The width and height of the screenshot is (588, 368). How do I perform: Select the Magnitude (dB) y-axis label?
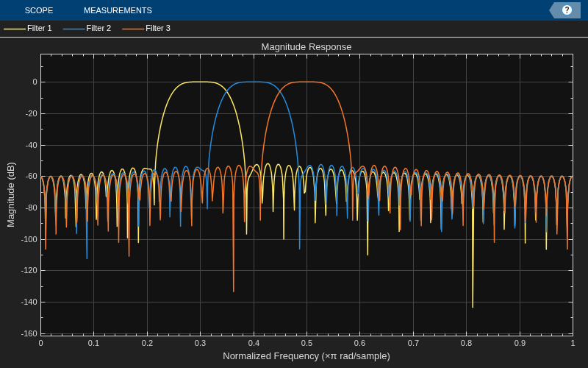click(x=11, y=194)
